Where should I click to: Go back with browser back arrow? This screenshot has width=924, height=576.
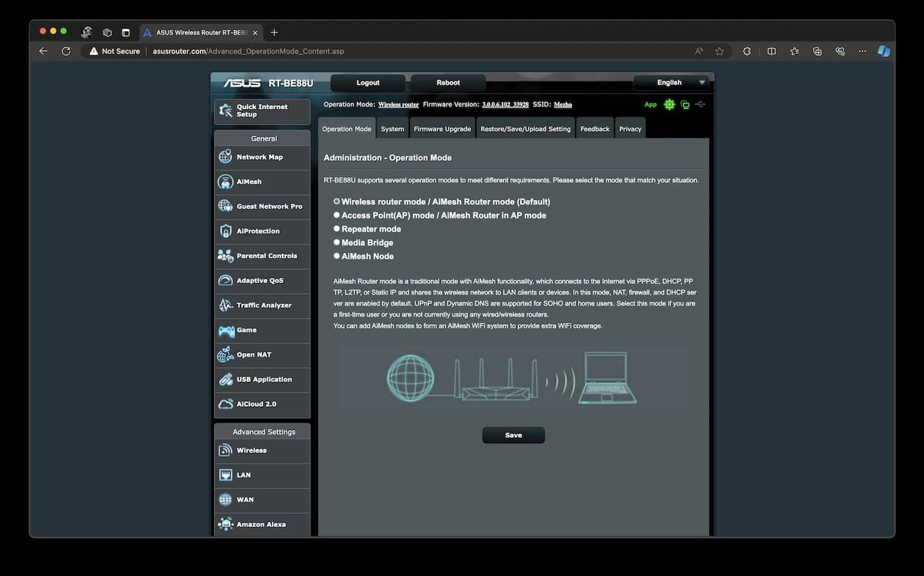[43, 51]
